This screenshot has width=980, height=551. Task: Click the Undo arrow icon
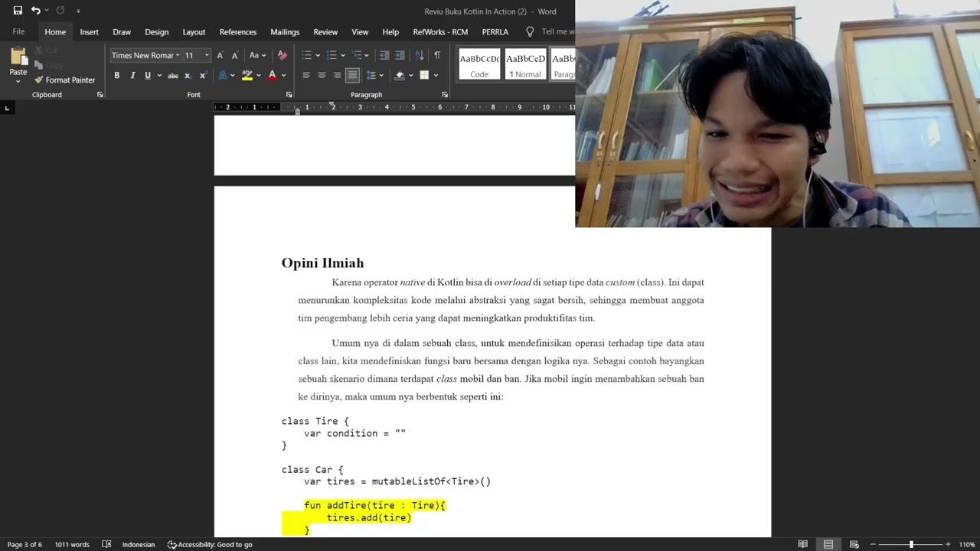[x=35, y=11]
